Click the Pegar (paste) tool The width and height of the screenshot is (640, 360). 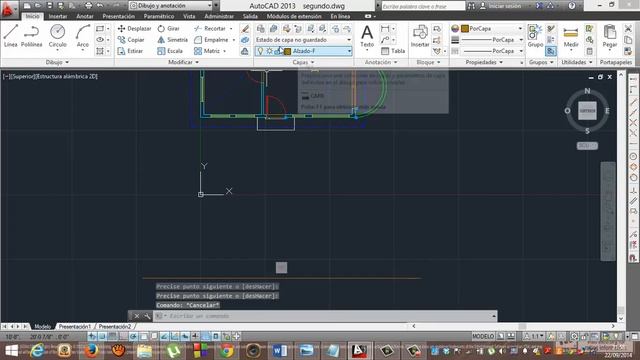tap(609, 36)
